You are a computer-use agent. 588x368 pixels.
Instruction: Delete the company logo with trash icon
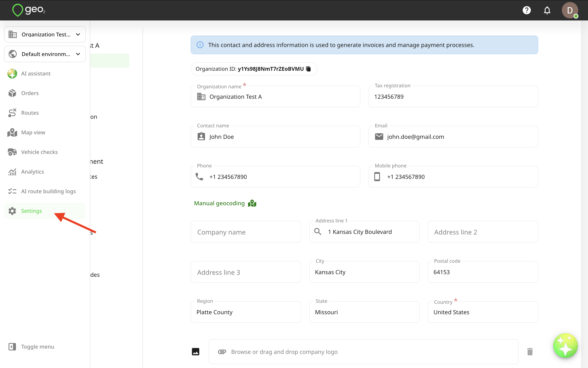pos(530,352)
